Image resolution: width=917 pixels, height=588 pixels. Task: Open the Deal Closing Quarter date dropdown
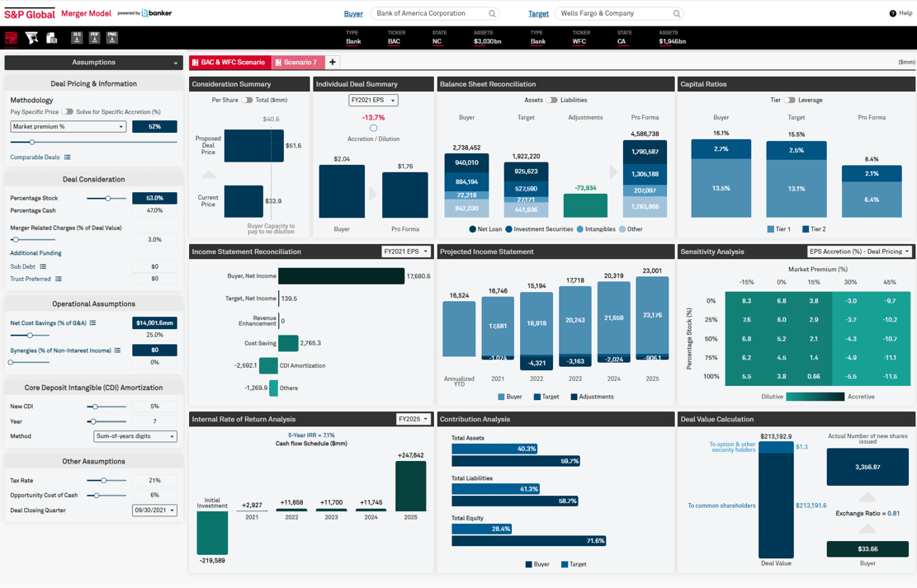coord(154,510)
